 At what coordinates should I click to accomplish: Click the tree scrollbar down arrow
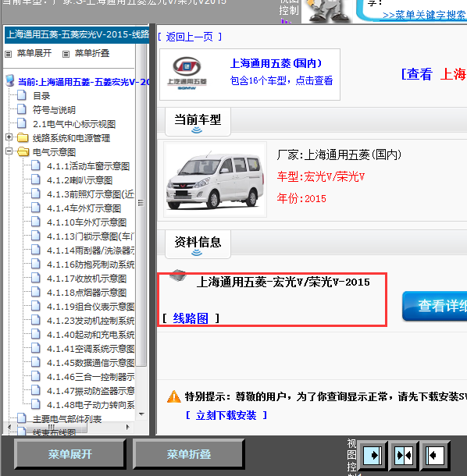(141, 414)
